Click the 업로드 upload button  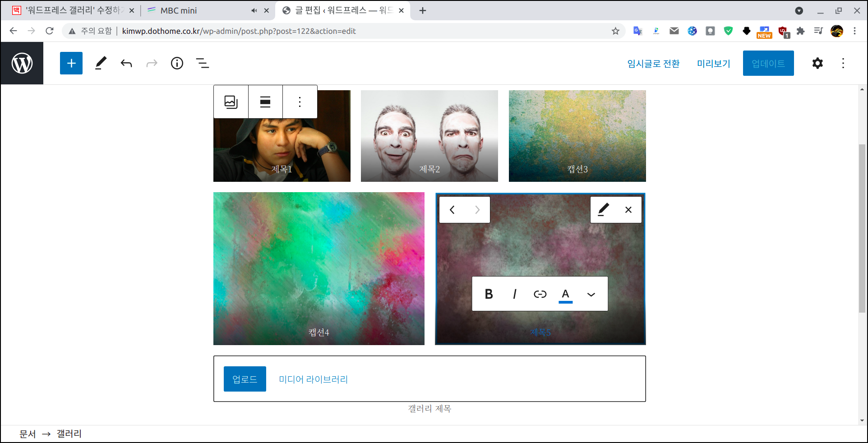pos(245,379)
